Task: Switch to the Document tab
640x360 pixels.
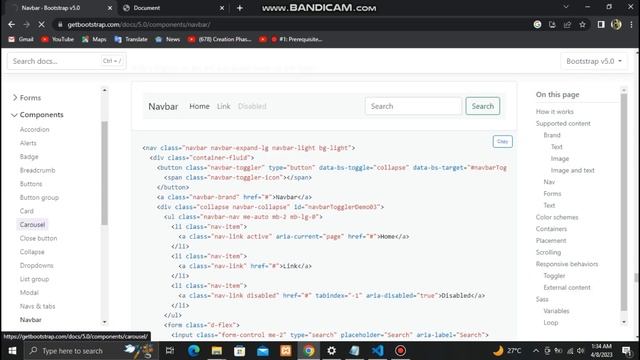Action: 174,8
